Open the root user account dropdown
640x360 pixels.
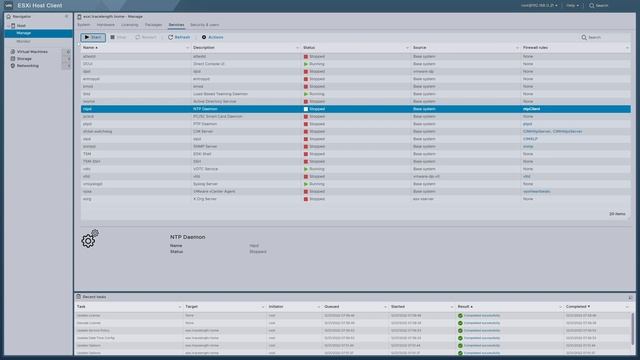click(x=539, y=6)
